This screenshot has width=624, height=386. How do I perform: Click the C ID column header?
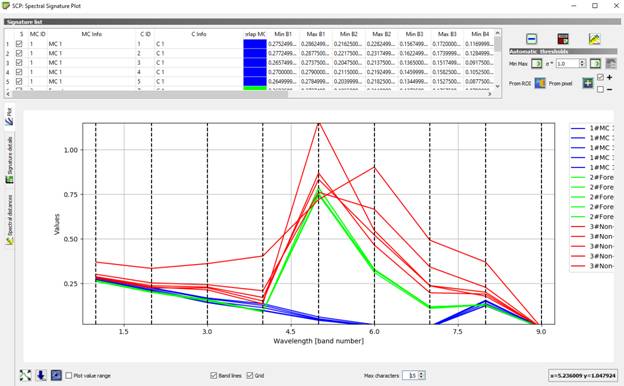coord(145,34)
